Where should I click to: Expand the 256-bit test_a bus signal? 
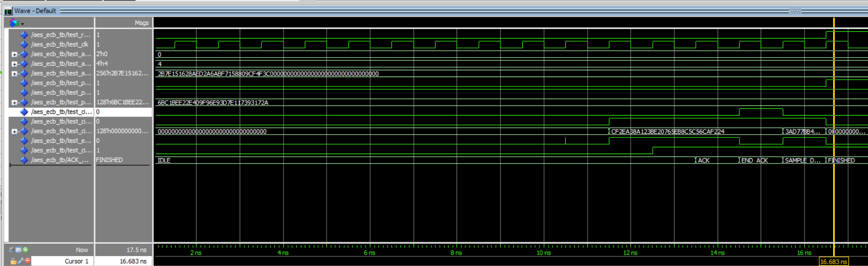(14, 73)
